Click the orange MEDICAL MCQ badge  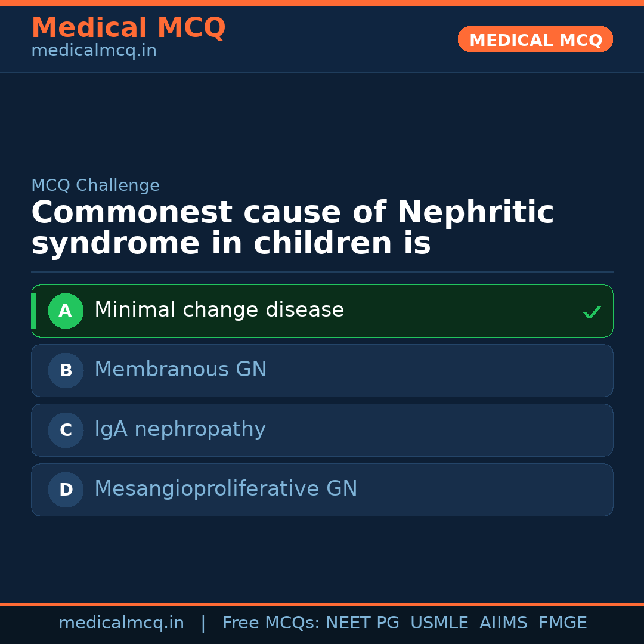(535, 39)
